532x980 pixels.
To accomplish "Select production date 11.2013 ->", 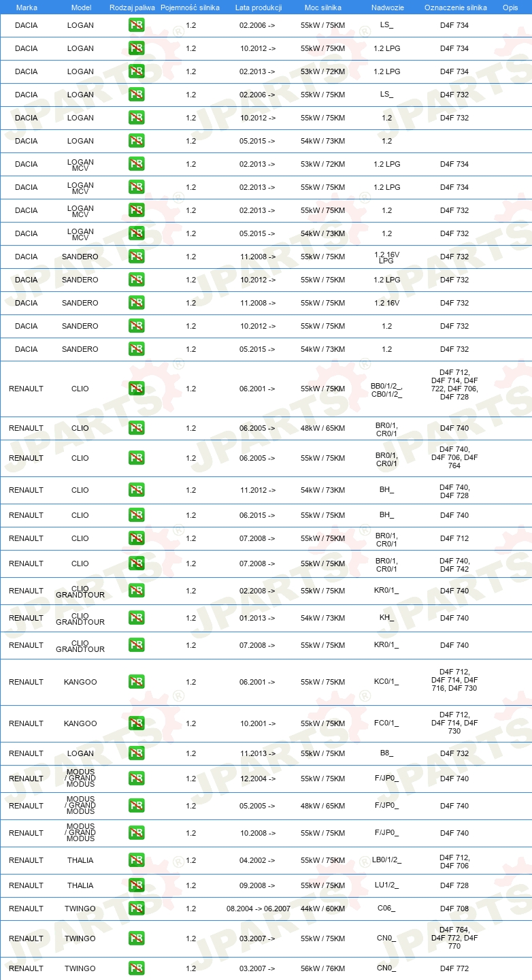I will (258, 753).
